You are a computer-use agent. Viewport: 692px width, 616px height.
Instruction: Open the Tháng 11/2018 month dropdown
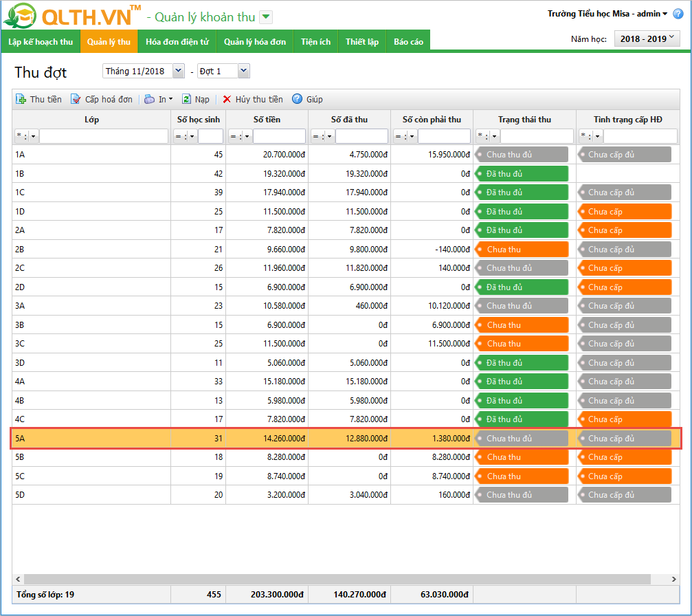(x=178, y=71)
